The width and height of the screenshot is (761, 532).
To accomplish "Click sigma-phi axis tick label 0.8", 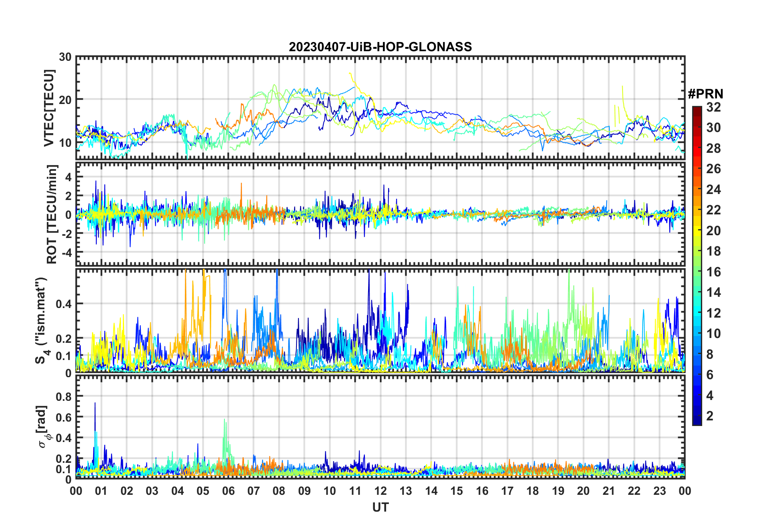I will 64,396.
